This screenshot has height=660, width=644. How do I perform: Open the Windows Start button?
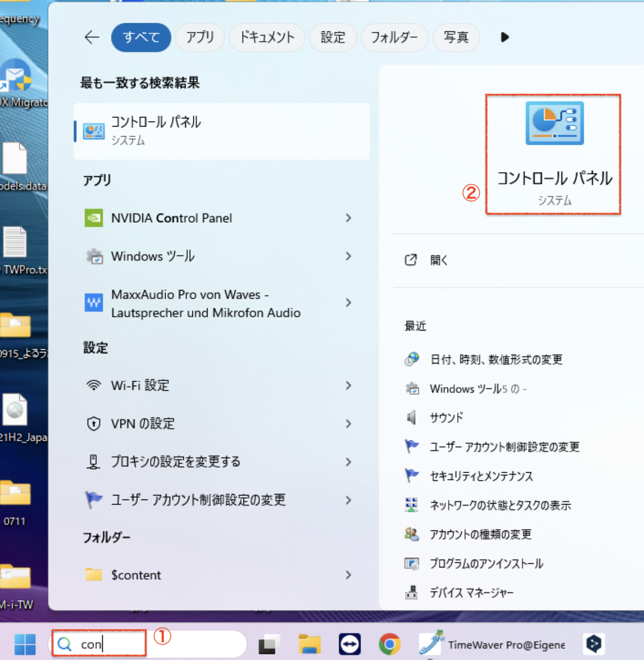(25, 644)
